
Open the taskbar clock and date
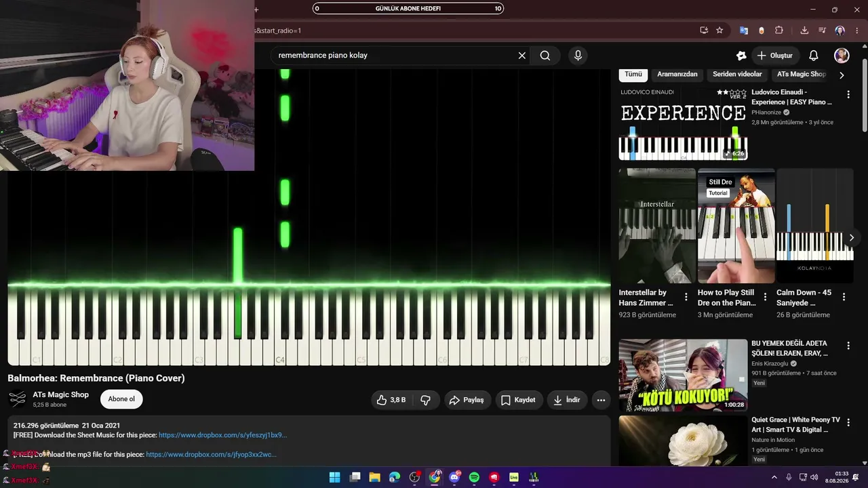(838, 477)
